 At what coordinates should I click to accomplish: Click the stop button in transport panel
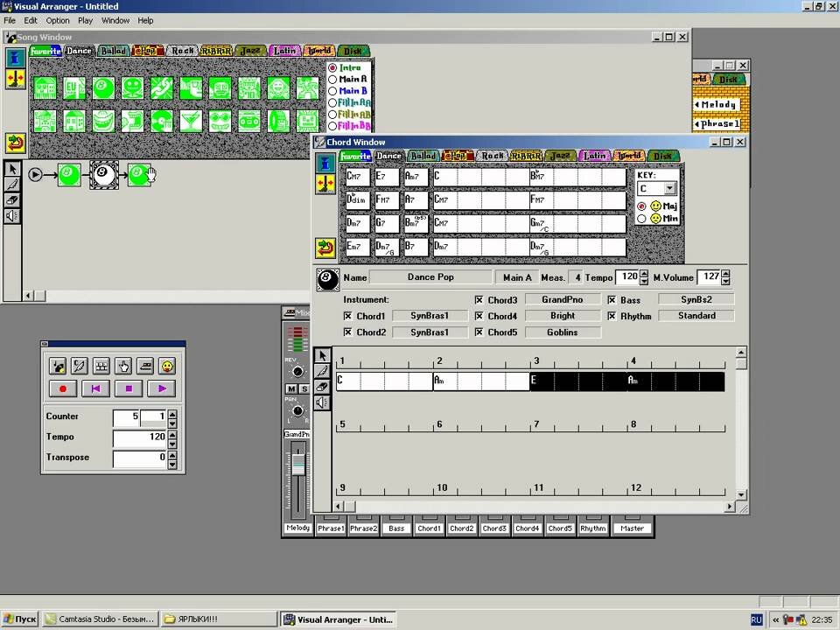pyautogui.click(x=129, y=388)
